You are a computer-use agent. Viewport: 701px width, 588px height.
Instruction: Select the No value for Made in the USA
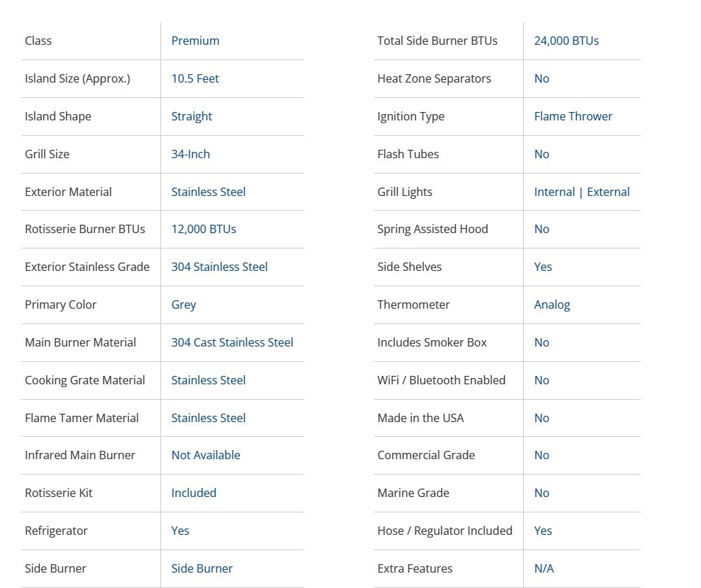(x=541, y=418)
